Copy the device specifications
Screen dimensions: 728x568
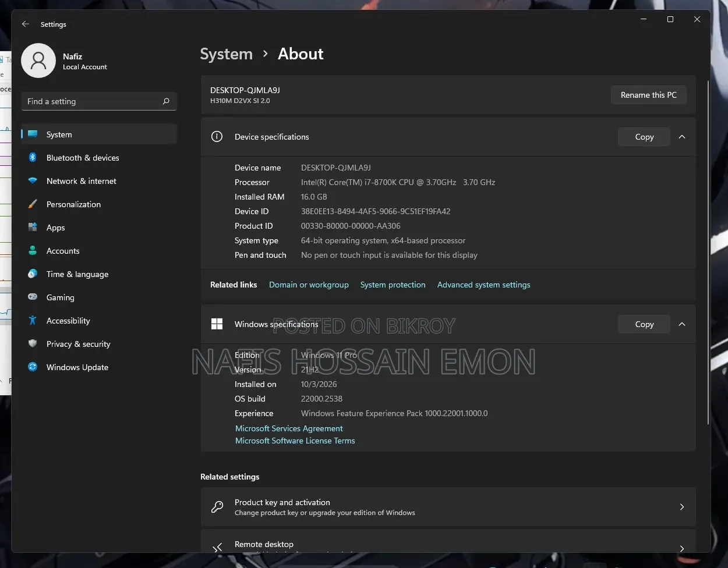(644, 137)
